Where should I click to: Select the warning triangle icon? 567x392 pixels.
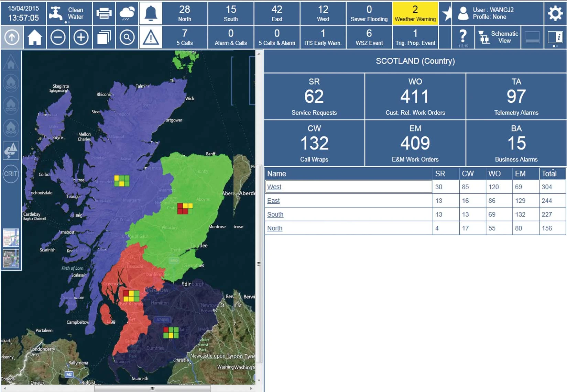pyautogui.click(x=151, y=37)
